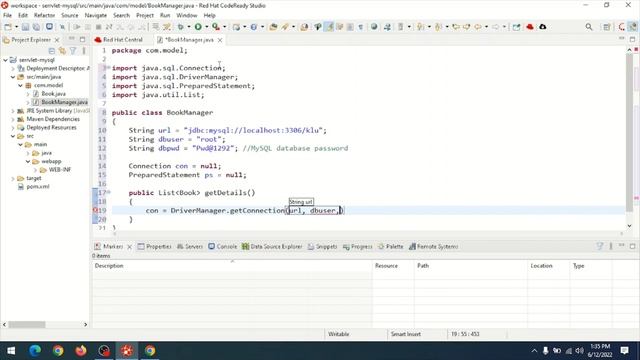
Task: Click the Markers view filter funnel icon
Action: click(x=600, y=246)
